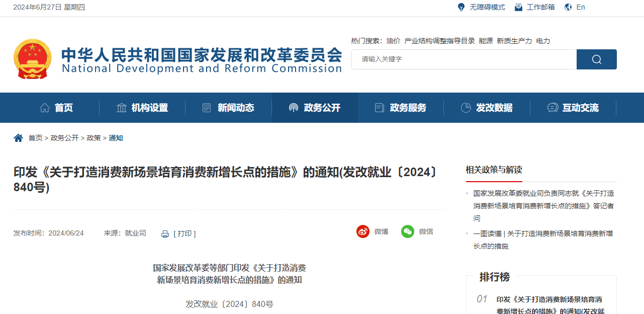Click the breadcrumb home icon

click(x=19, y=138)
